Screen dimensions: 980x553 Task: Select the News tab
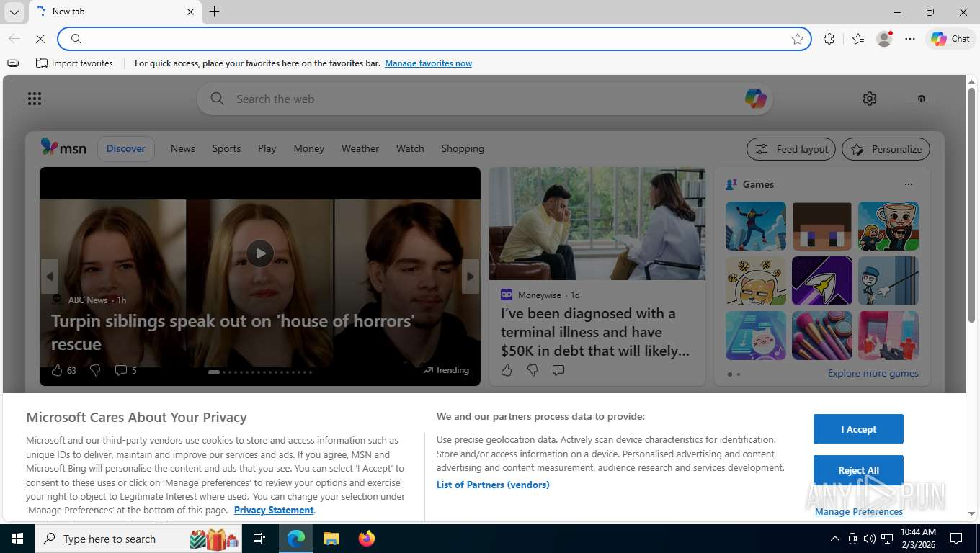[x=182, y=148]
